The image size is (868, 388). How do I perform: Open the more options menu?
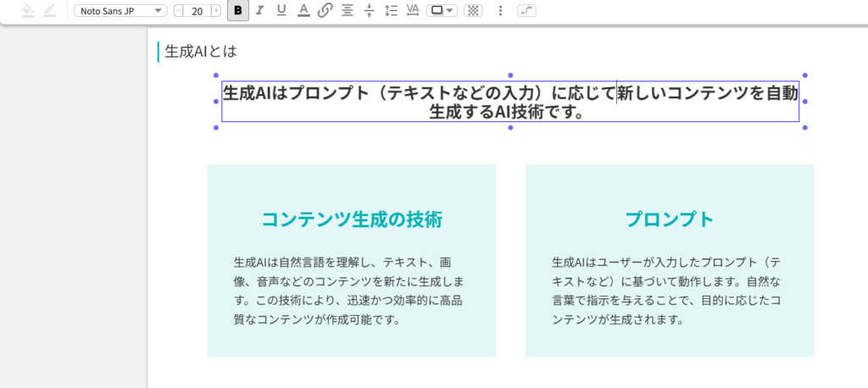(500, 10)
